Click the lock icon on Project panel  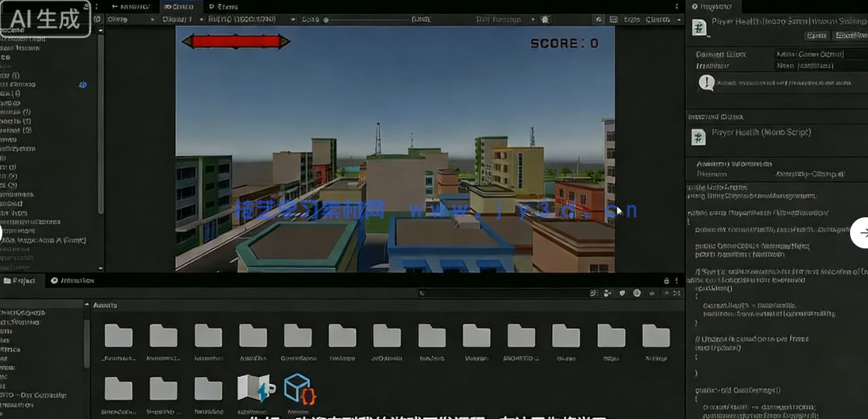click(666, 280)
